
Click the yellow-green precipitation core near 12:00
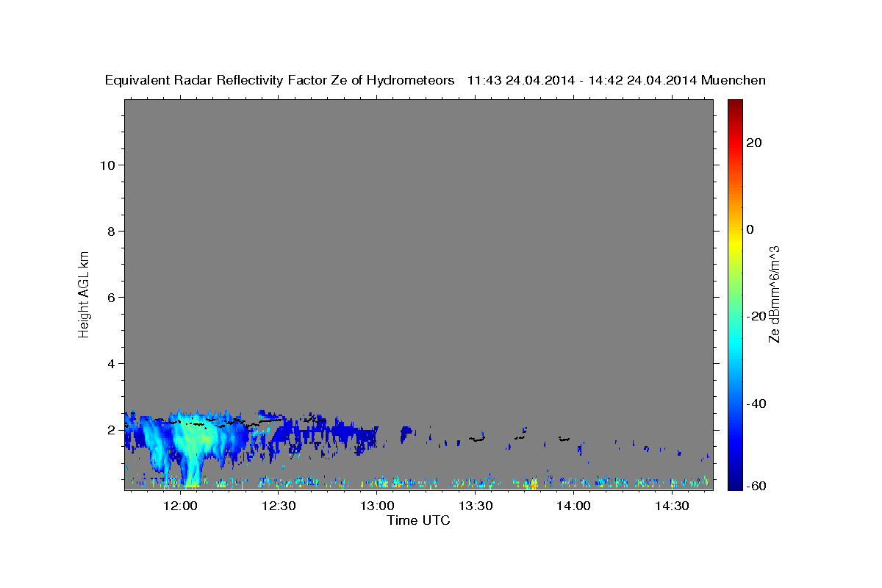pyautogui.click(x=196, y=441)
